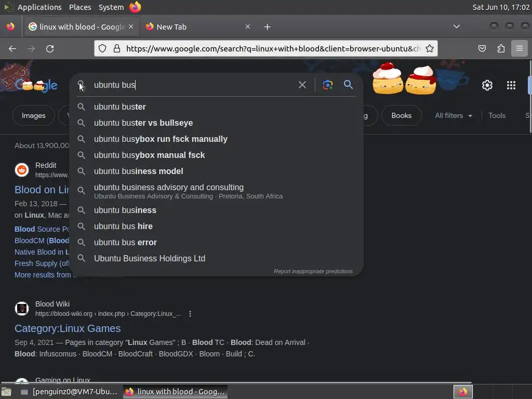The image size is (532, 399).
Task: Click the blue search magnifier button
Action: [x=348, y=85]
